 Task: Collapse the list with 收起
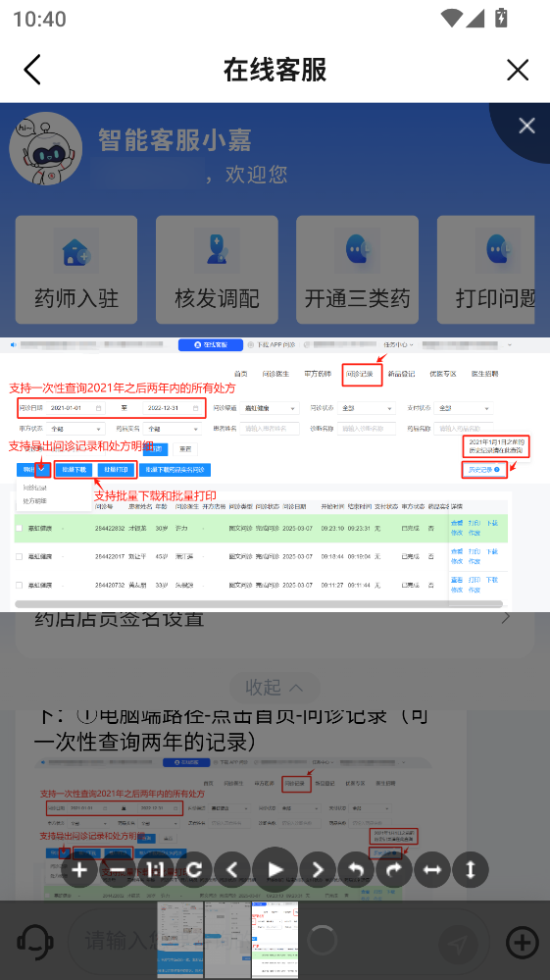(x=275, y=688)
